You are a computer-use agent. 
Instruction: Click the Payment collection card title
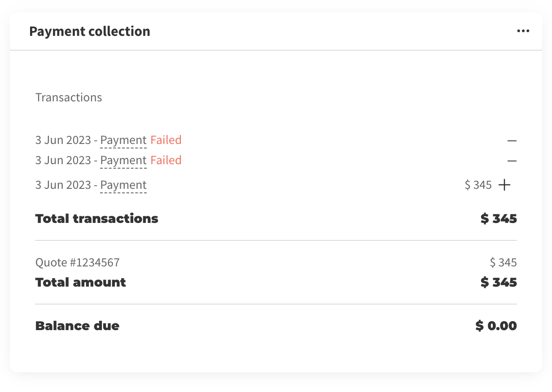90,31
